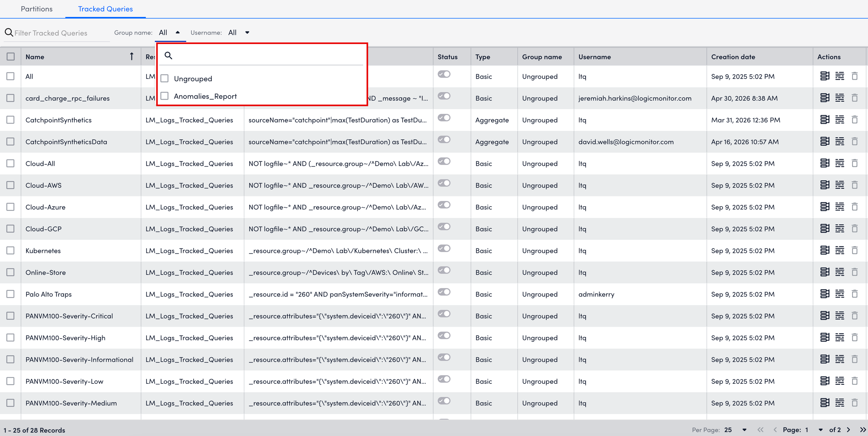Sort by the Creation date column header
This screenshot has width=868, height=436.
[733, 57]
